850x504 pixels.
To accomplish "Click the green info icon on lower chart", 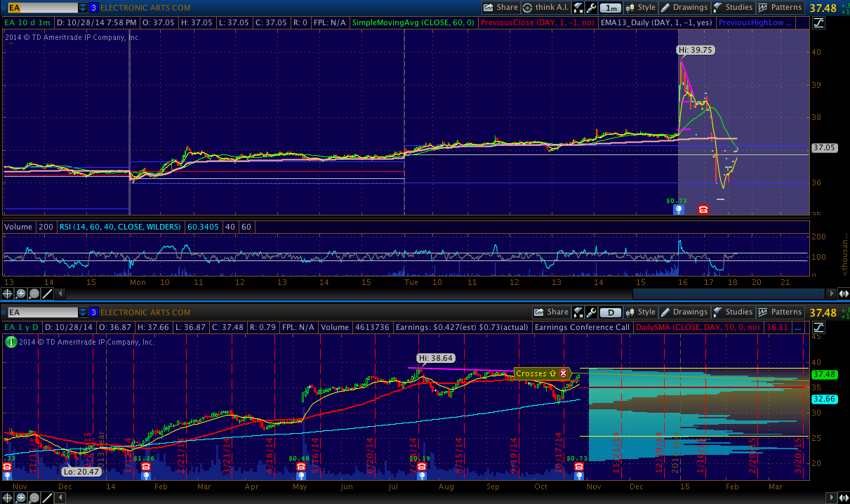I will tap(11, 342).
